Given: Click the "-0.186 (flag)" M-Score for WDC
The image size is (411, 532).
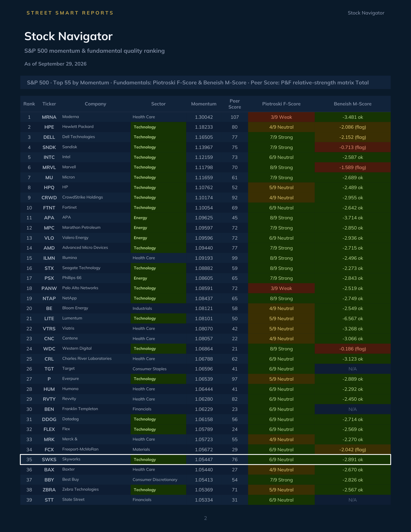Looking at the screenshot, I should click(352, 349).
